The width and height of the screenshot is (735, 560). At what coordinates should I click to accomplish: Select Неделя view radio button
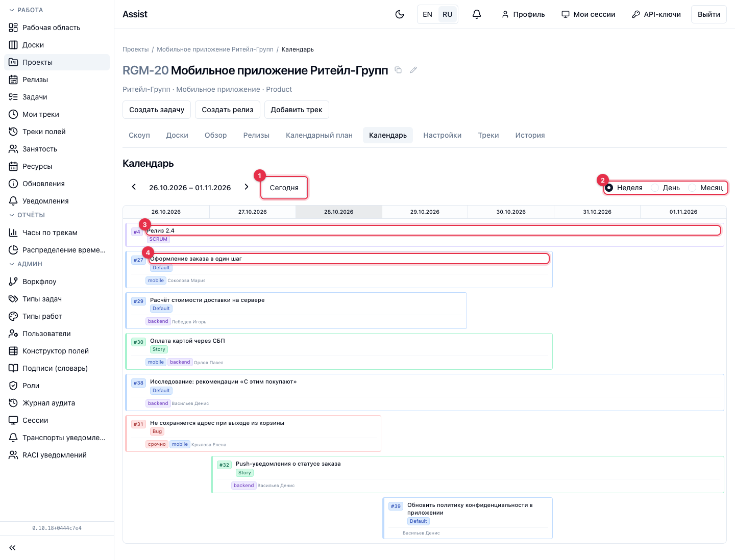[609, 188]
